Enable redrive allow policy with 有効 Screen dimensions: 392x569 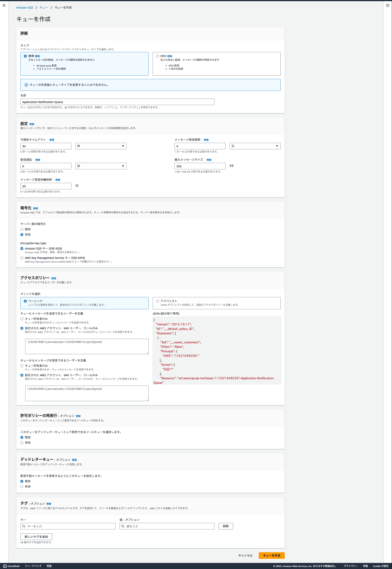pyautogui.click(x=22, y=443)
